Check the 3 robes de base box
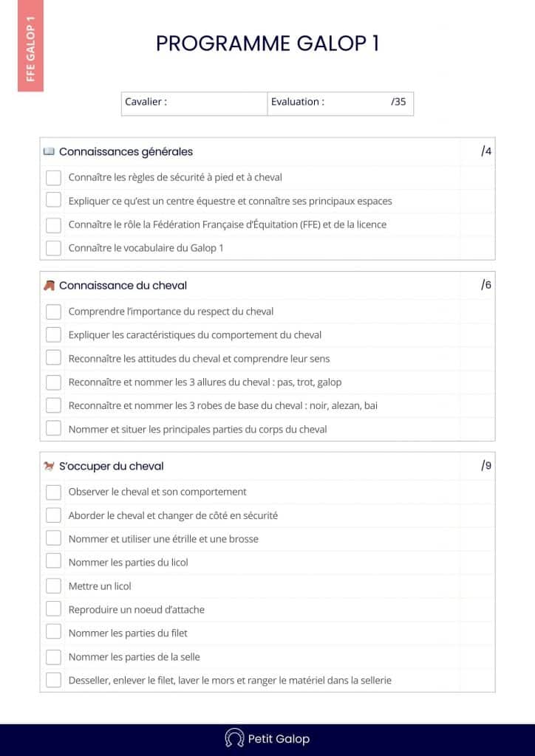 click(x=53, y=405)
